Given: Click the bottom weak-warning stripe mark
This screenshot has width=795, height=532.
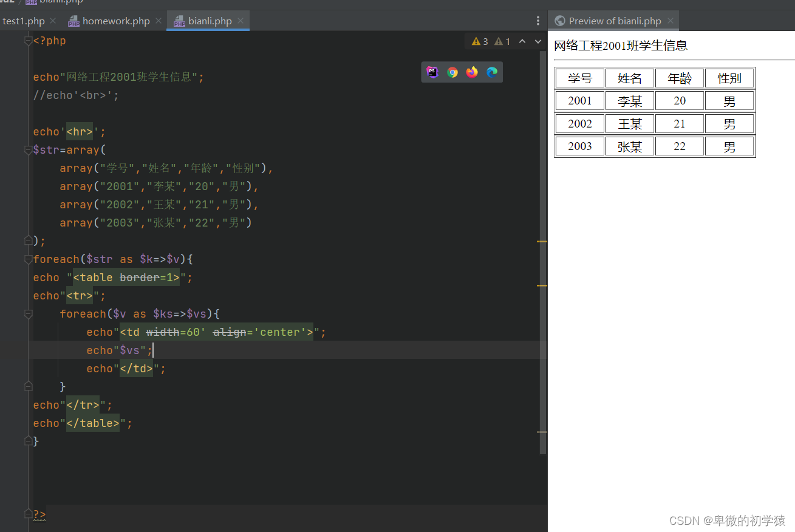Looking at the screenshot, I should point(542,432).
